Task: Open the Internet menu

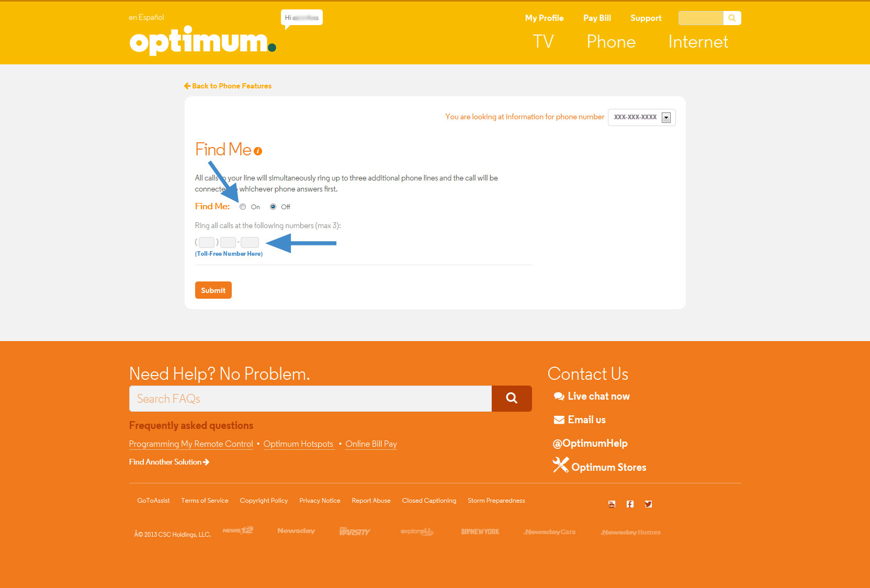Action: 698,42
